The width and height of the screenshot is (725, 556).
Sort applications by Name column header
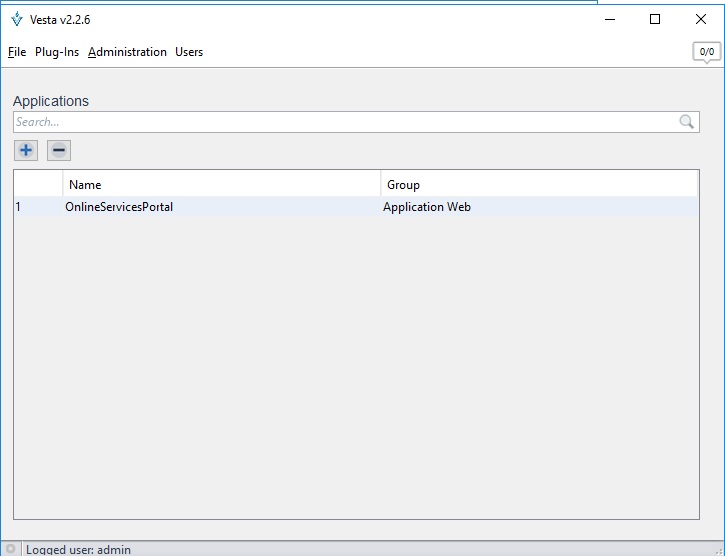point(220,184)
